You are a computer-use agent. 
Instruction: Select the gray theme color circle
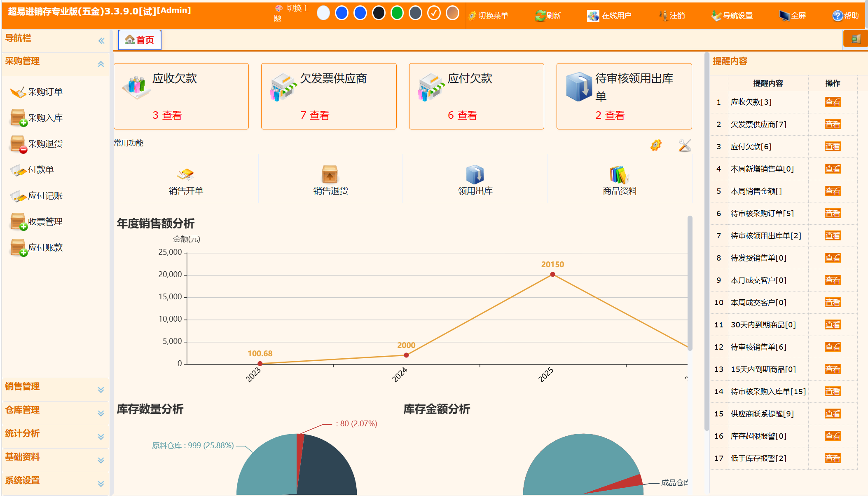coord(416,13)
